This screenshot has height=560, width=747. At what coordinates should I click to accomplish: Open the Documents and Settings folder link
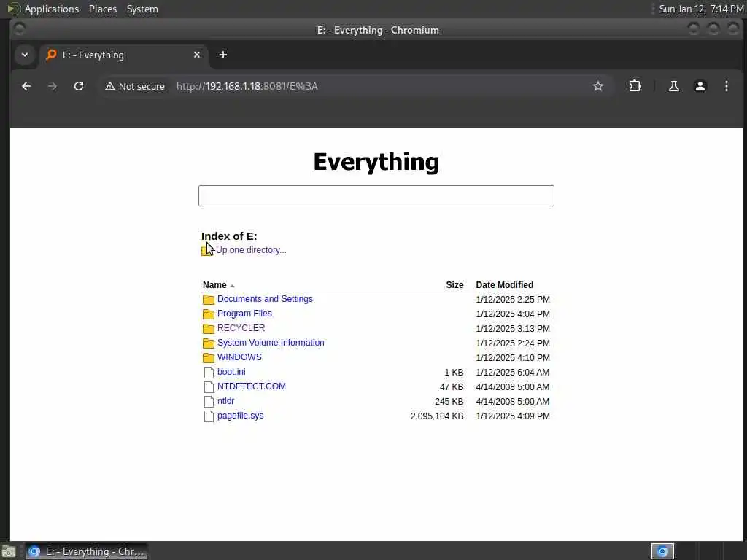point(265,299)
